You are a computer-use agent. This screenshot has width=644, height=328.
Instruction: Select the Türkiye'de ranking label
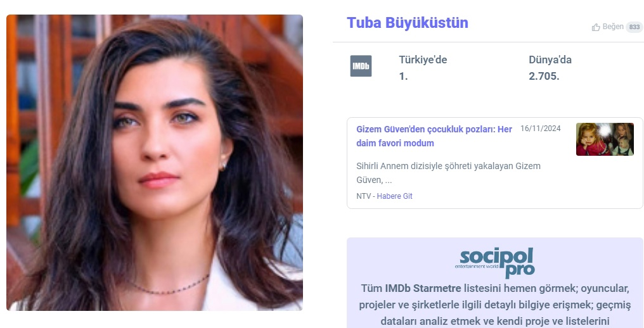coord(423,60)
